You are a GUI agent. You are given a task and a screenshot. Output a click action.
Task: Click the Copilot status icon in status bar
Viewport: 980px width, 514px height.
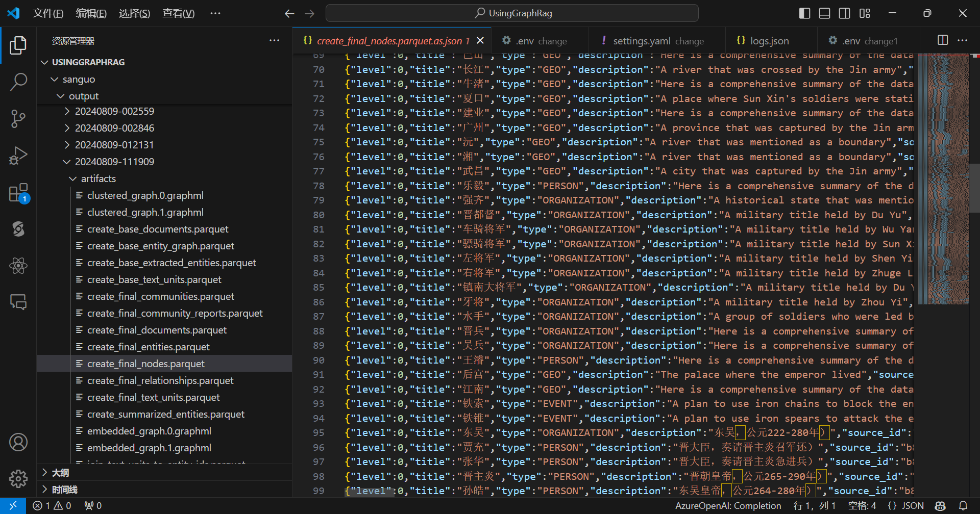click(x=940, y=506)
